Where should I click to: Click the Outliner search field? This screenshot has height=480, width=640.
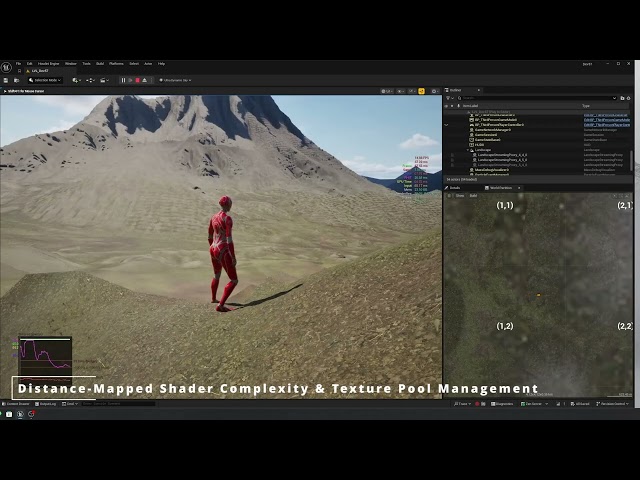click(x=536, y=98)
